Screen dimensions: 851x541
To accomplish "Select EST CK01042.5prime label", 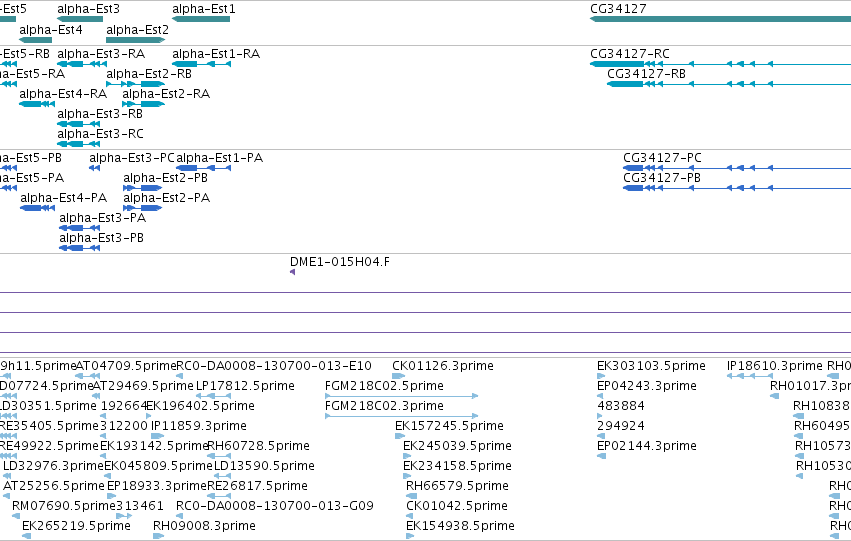I will pos(457,507).
